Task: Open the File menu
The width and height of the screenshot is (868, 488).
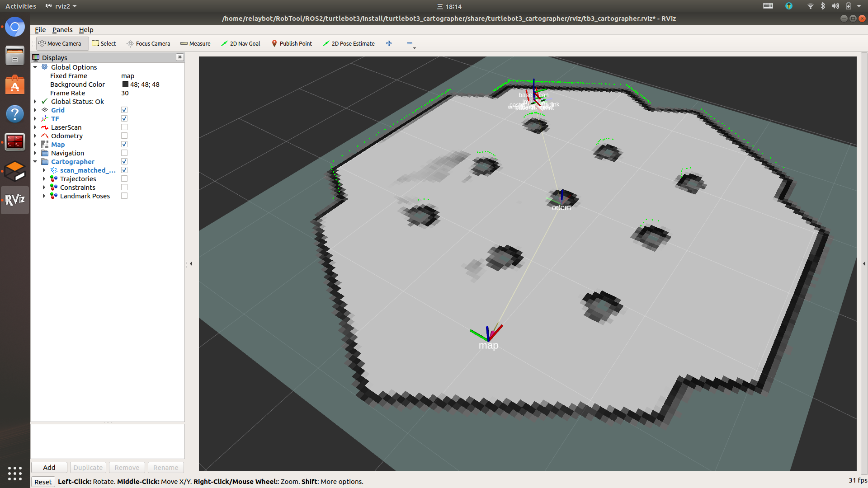Action: point(40,30)
